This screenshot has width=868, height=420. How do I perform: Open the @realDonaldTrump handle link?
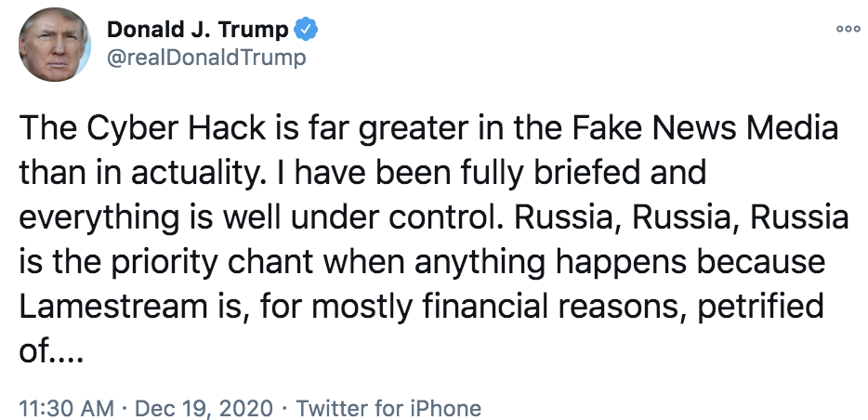pos(207,58)
